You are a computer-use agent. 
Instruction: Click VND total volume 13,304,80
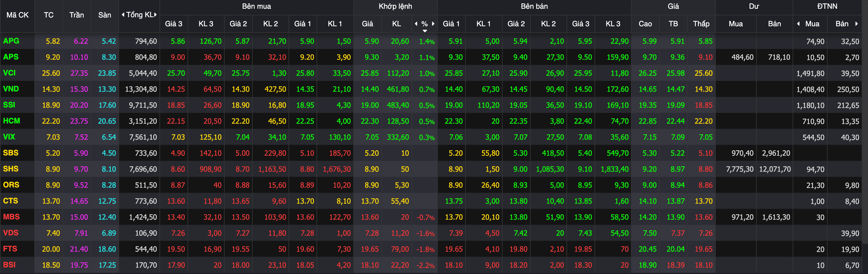(141, 89)
